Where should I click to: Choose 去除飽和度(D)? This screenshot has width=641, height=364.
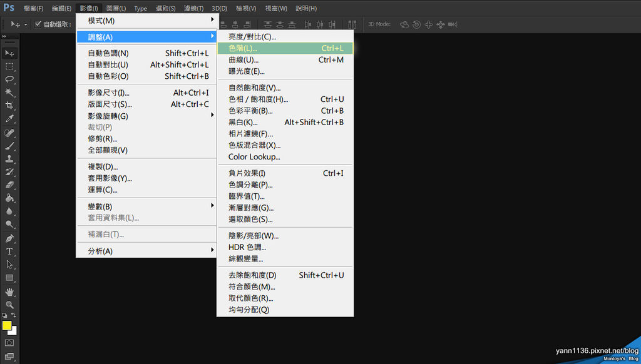(285, 275)
